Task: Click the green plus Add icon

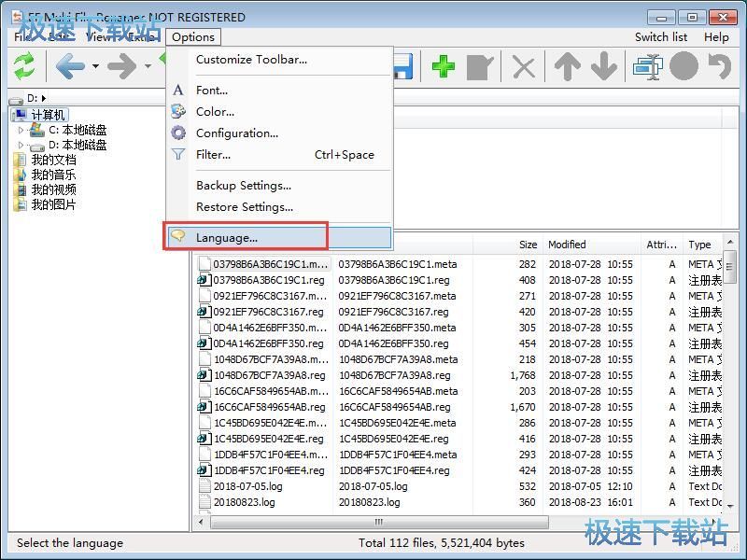Action: pyautogui.click(x=443, y=66)
